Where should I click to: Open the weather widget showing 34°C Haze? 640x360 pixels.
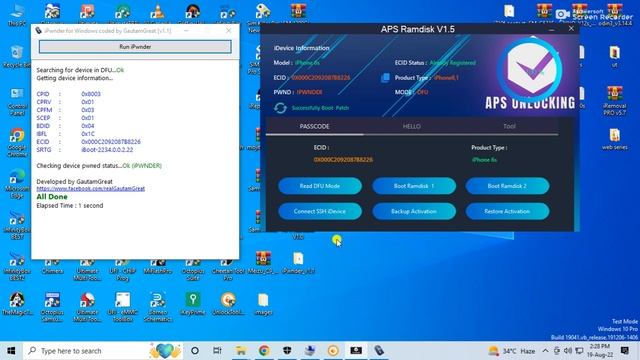pyautogui.click(x=512, y=351)
